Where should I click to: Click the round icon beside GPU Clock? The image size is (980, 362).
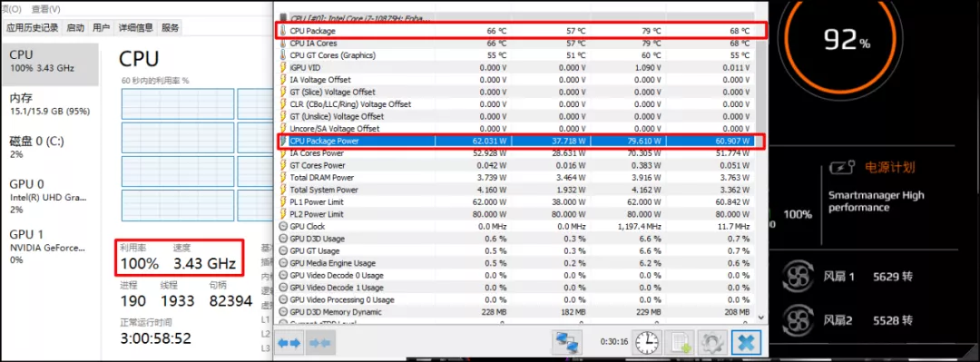point(283,226)
